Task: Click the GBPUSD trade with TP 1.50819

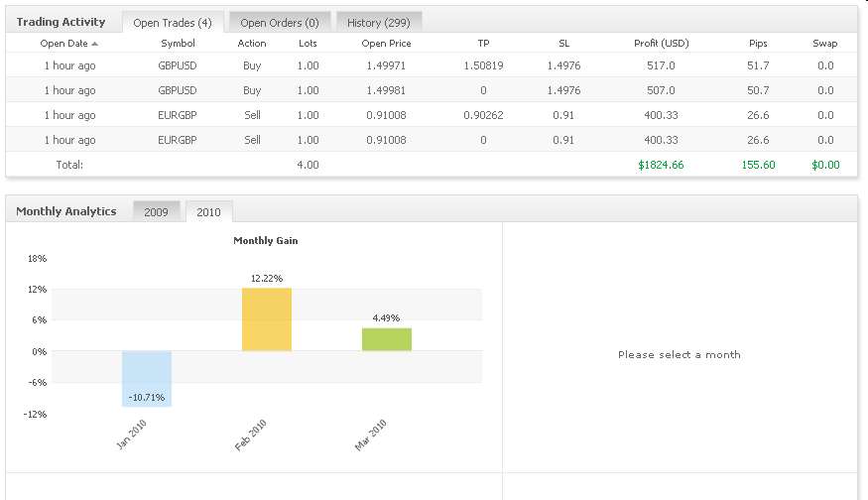Action: (178, 65)
